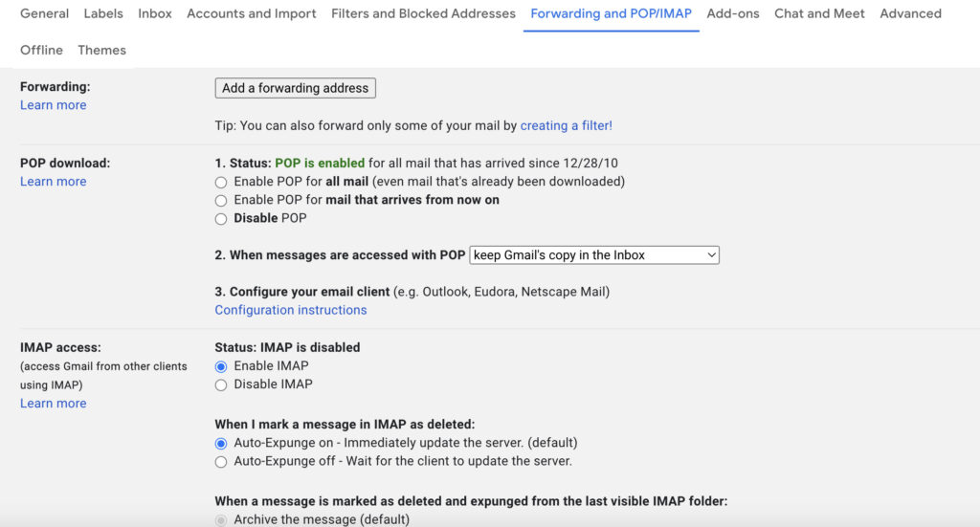Click Learn more under Forwarding
This screenshot has height=527, width=980.
click(53, 105)
